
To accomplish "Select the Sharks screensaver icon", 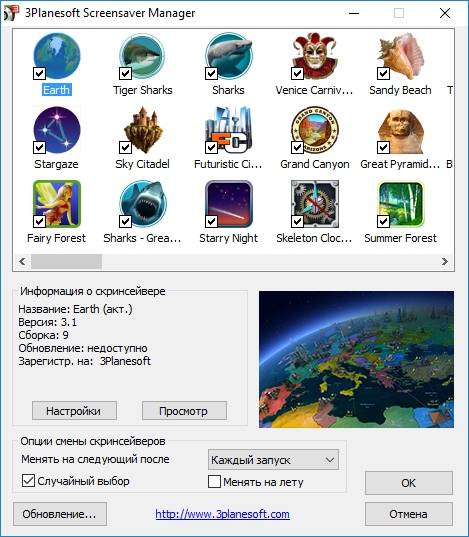I will tap(229, 56).
